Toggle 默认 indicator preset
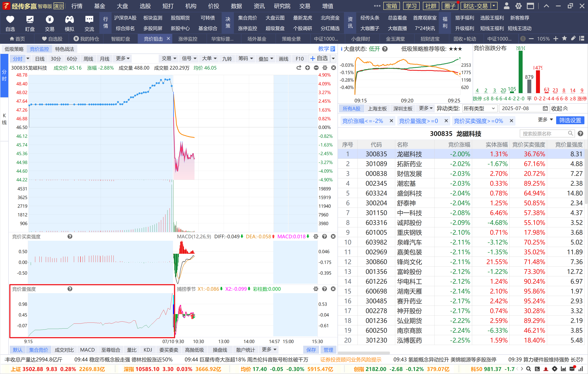 point(17,350)
